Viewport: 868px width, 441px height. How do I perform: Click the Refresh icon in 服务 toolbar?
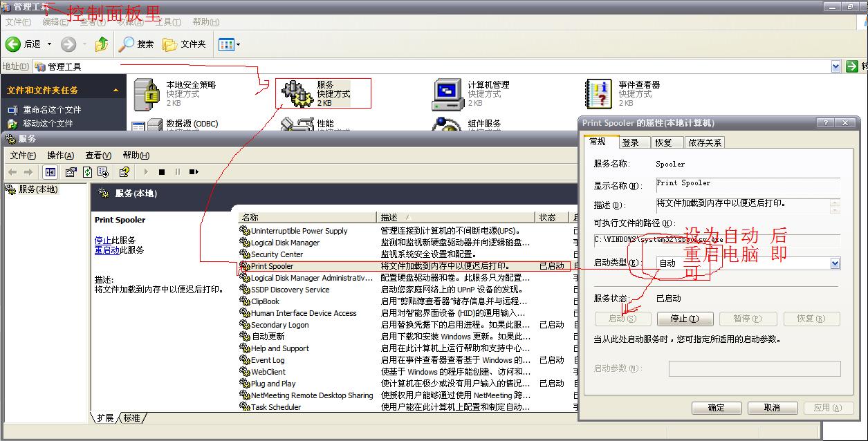pyautogui.click(x=88, y=172)
